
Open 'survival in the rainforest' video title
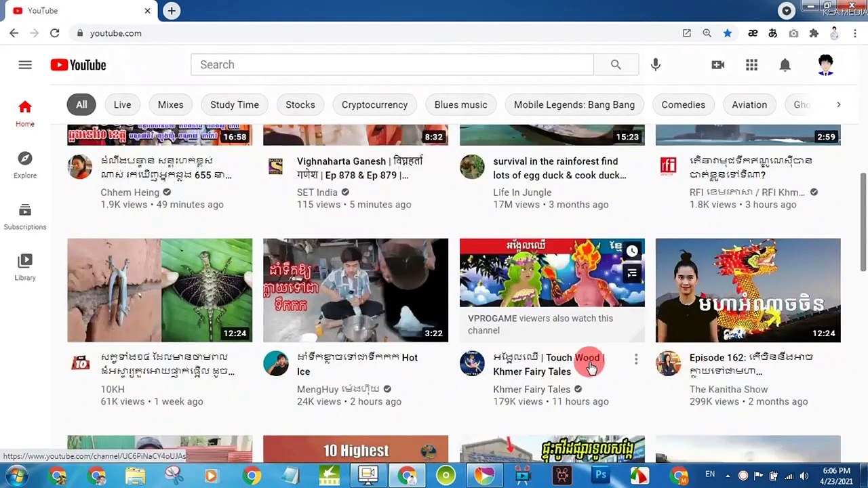point(559,168)
